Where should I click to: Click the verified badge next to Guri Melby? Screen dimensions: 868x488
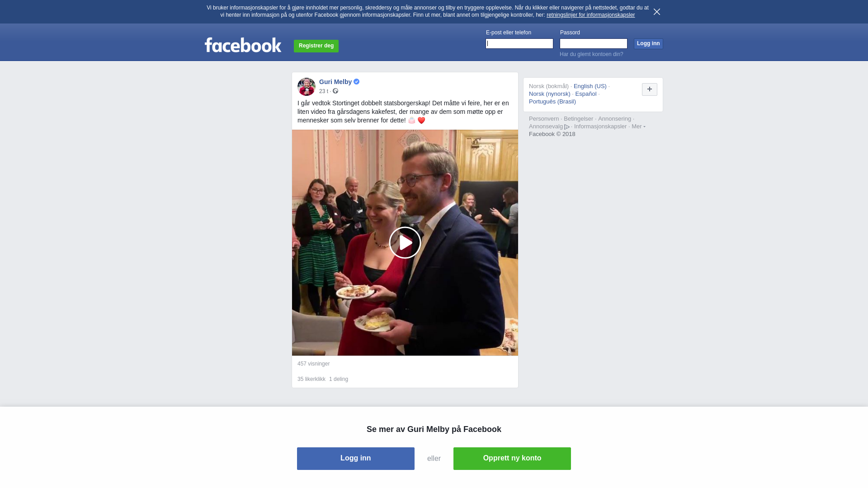click(356, 82)
